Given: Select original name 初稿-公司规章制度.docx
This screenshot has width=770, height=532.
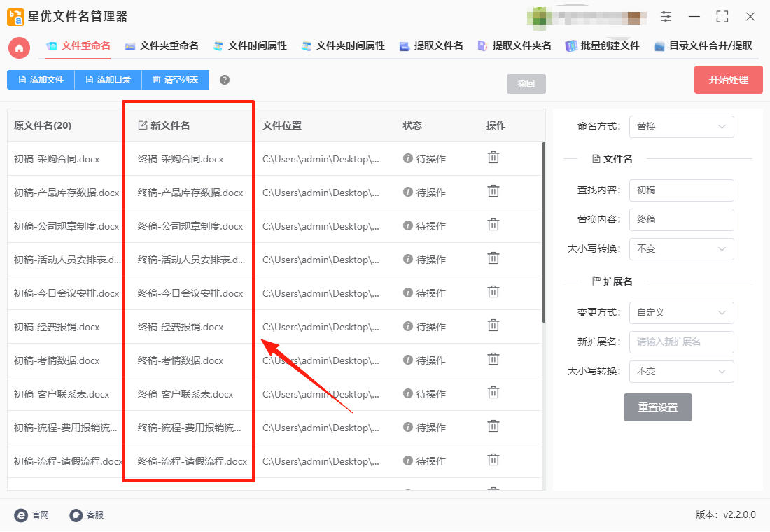Looking at the screenshot, I should (x=66, y=227).
